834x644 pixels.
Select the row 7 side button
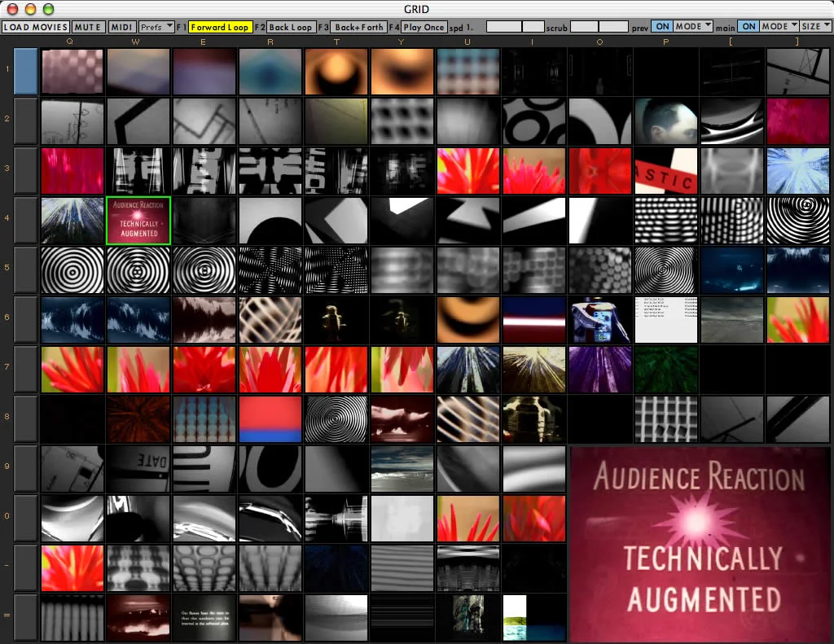(x=25, y=369)
